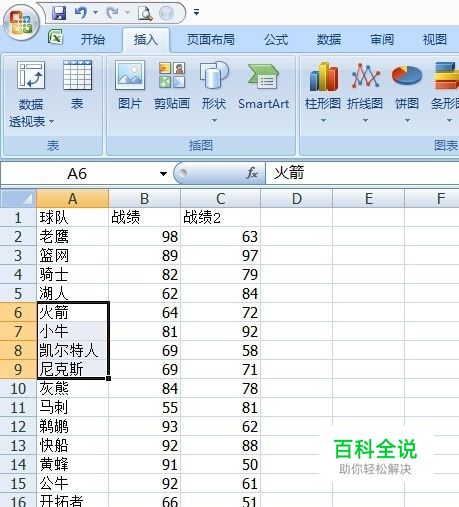459x507 pixels.
Task: Save the workbook with floppy icon
Action: 59,13
